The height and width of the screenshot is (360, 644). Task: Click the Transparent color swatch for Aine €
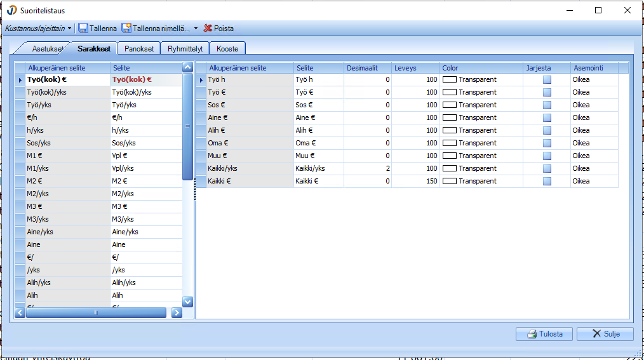449,118
